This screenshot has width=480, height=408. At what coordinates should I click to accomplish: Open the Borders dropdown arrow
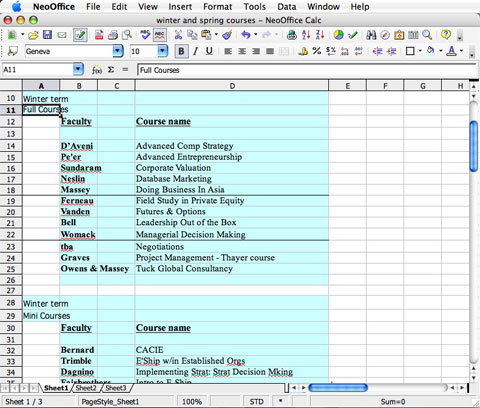coord(420,51)
